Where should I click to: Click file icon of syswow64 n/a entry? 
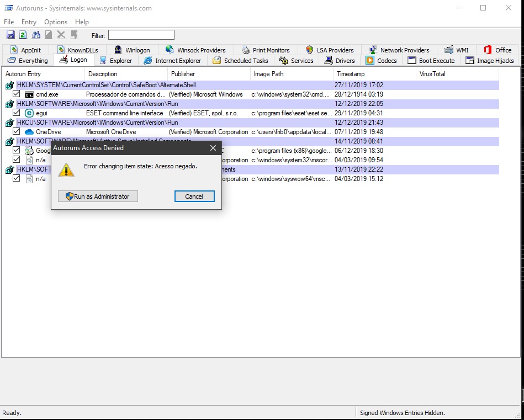29,179
